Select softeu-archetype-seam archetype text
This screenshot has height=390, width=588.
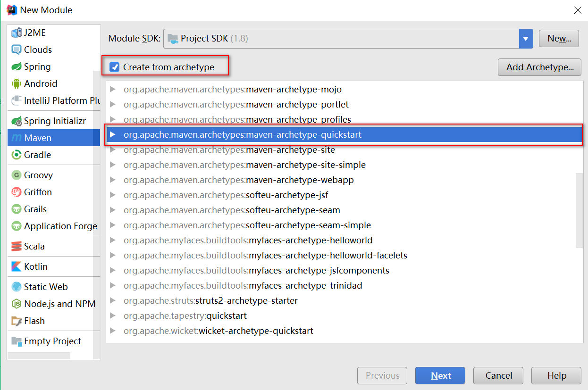point(293,210)
